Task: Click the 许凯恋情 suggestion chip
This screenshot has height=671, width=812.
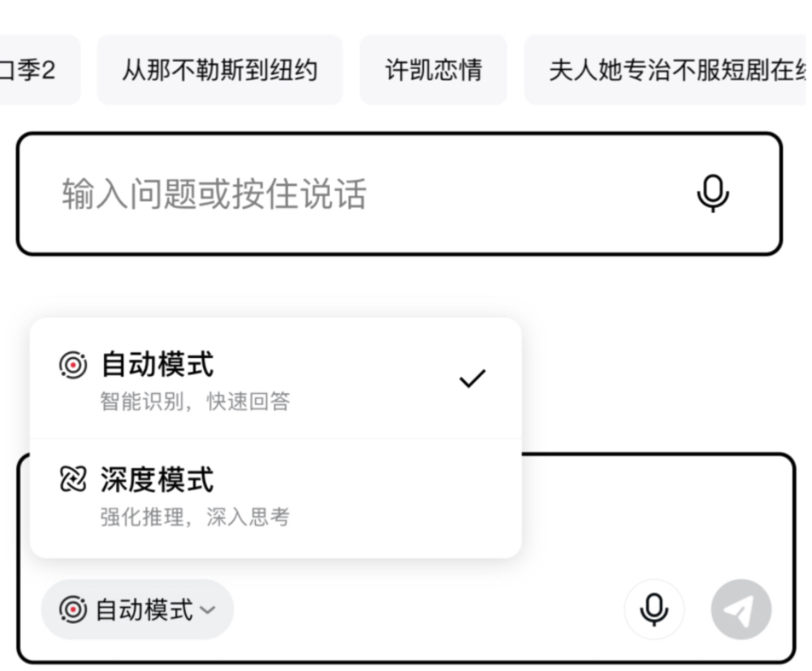Action: point(433,70)
